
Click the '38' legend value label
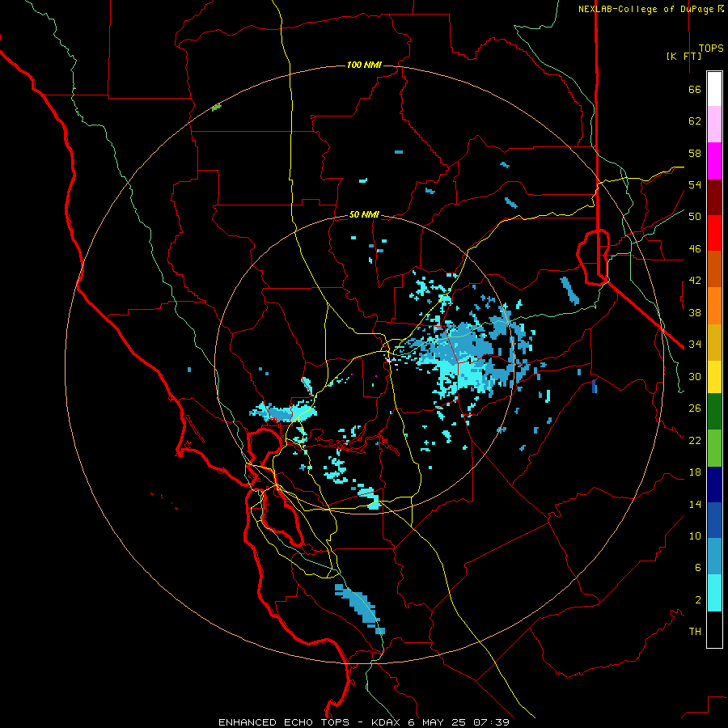coord(695,312)
